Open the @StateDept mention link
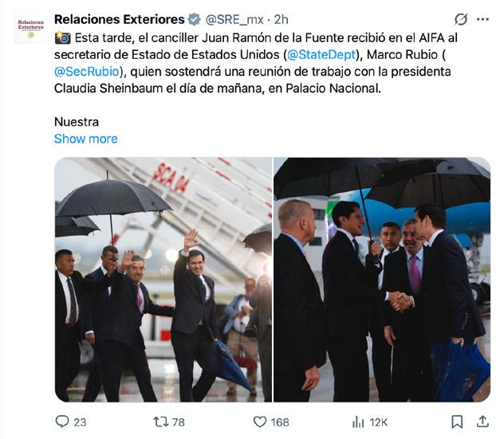 click(x=321, y=55)
